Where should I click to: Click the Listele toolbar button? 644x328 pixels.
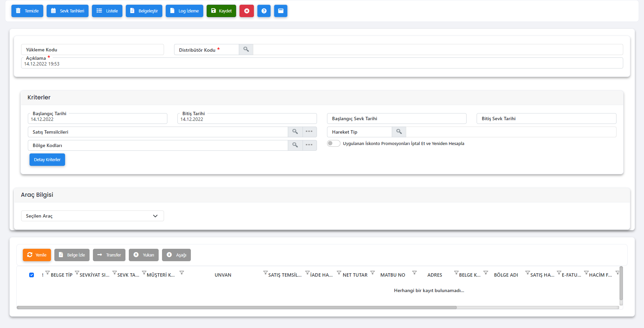107,11
